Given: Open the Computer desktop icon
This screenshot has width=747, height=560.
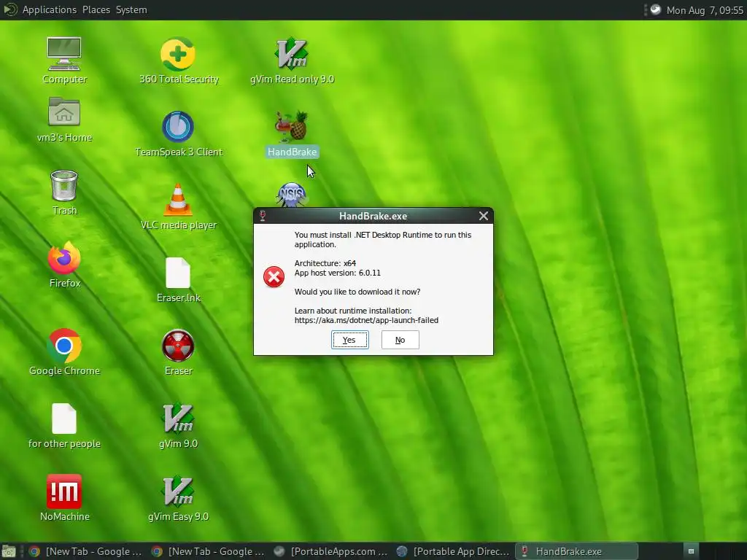Looking at the screenshot, I should tap(64, 54).
